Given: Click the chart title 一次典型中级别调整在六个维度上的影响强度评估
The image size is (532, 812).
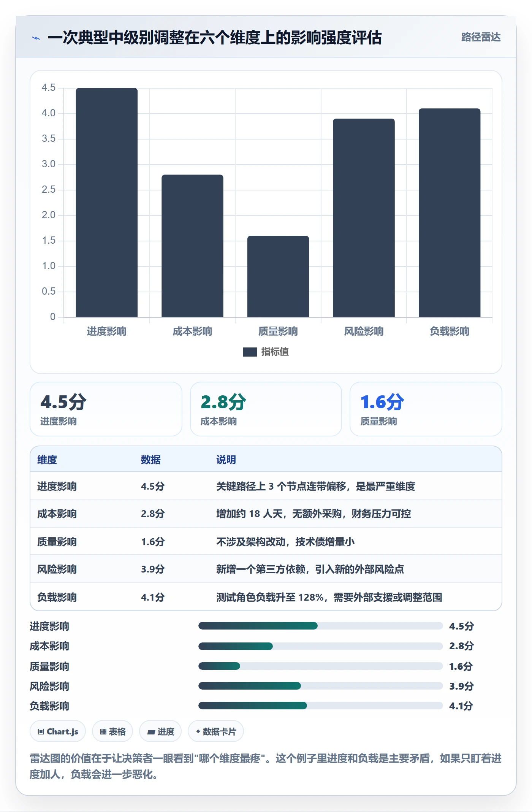Looking at the screenshot, I should (x=215, y=38).
